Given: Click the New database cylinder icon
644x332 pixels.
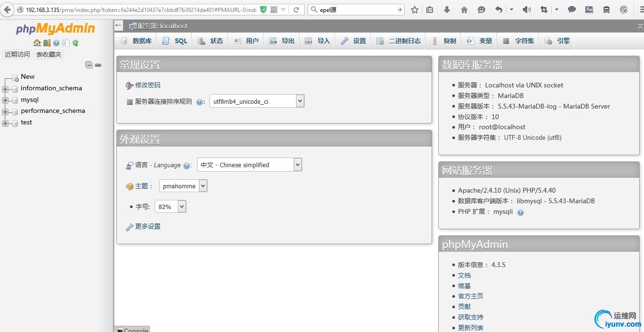Looking at the screenshot, I should (15, 77).
